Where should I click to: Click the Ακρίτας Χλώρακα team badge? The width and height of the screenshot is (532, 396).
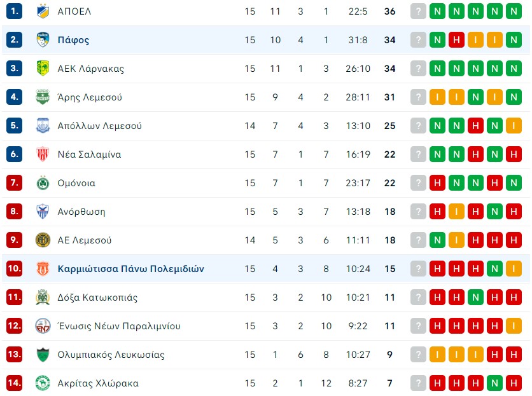(43, 383)
